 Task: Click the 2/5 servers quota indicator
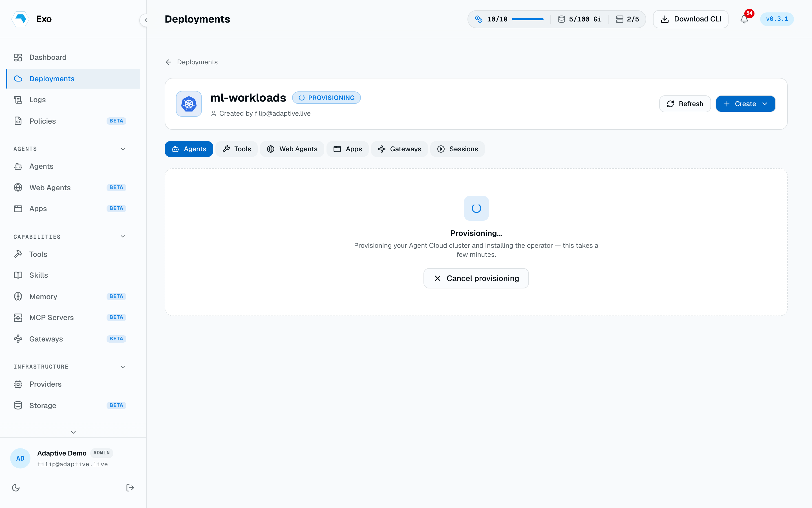click(627, 19)
